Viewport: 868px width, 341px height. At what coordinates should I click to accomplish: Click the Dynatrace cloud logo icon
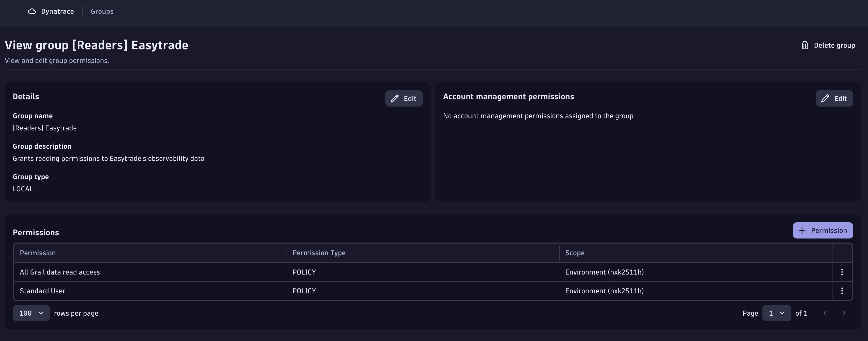(x=32, y=11)
